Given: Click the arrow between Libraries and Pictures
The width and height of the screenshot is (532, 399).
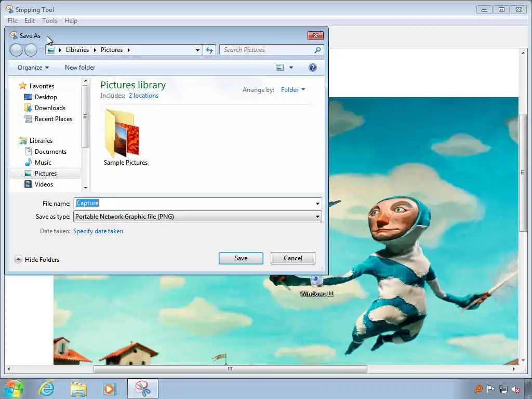Looking at the screenshot, I should 95,50.
